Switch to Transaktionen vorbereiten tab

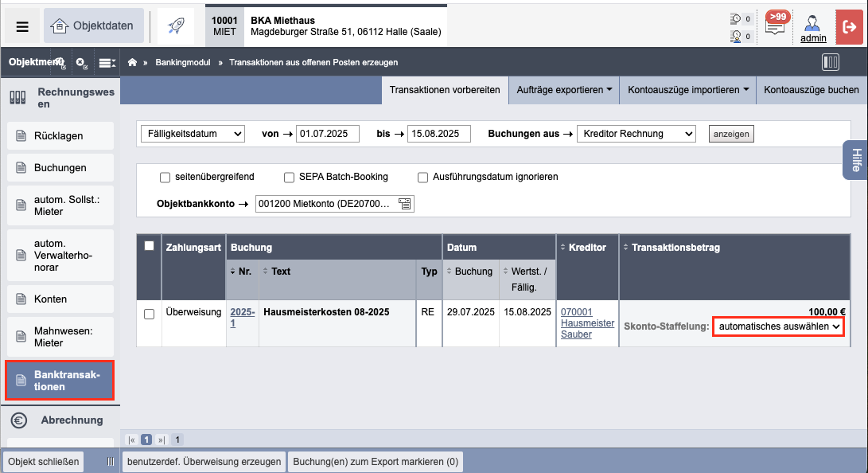click(445, 90)
